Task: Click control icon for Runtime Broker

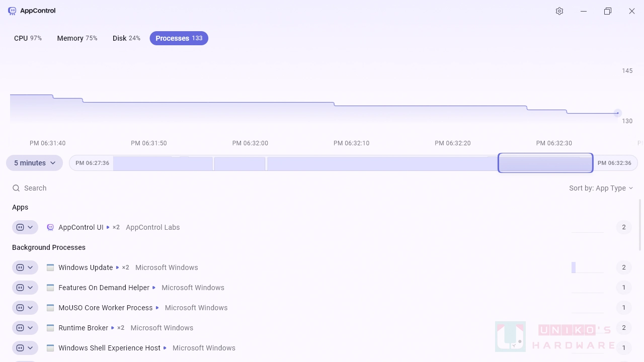Action: click(x=20, y=328)
